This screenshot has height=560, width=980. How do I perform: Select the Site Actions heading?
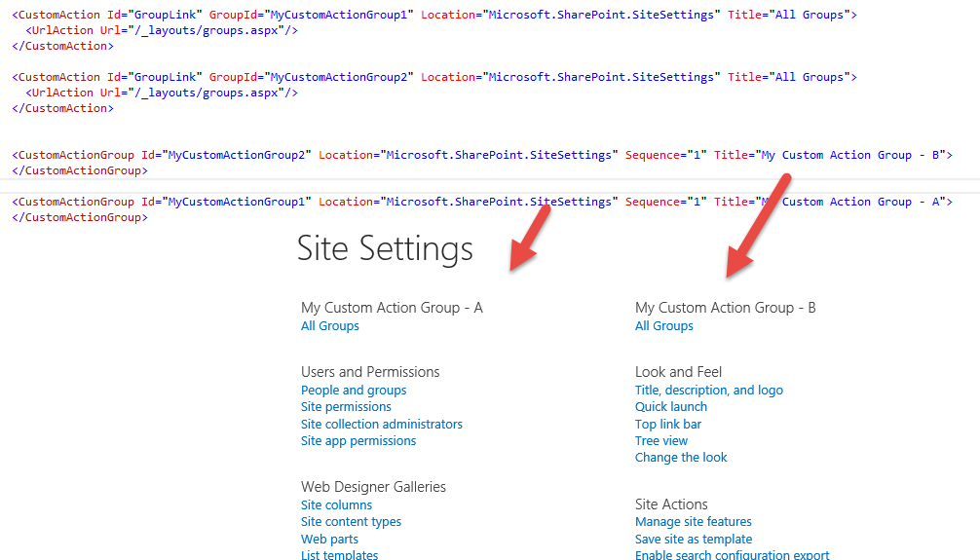(x=671, y=504)
